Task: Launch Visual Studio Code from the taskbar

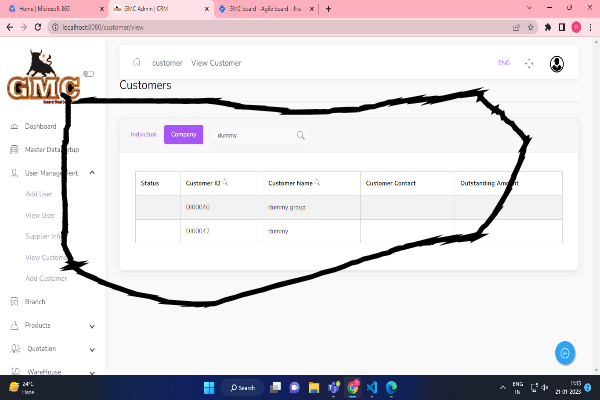Action: 371,387
